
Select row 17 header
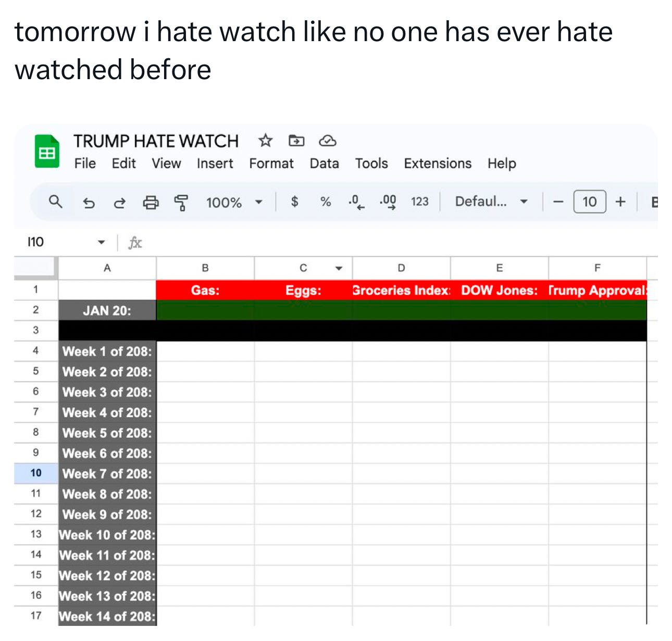click(36, 616)
